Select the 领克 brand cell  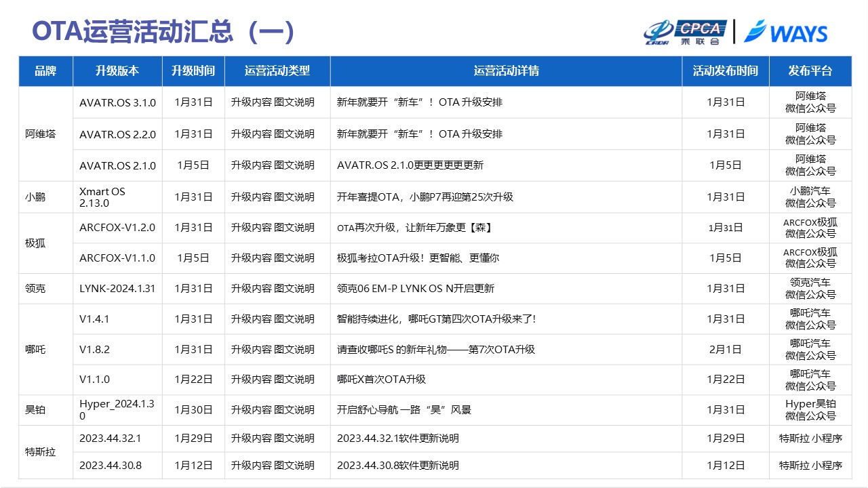45,289
